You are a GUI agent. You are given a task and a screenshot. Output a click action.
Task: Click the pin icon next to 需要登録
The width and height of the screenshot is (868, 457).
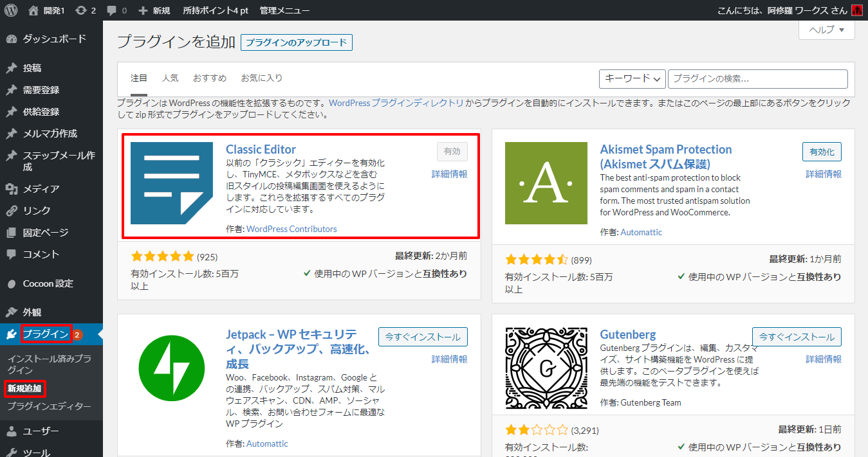11,90
